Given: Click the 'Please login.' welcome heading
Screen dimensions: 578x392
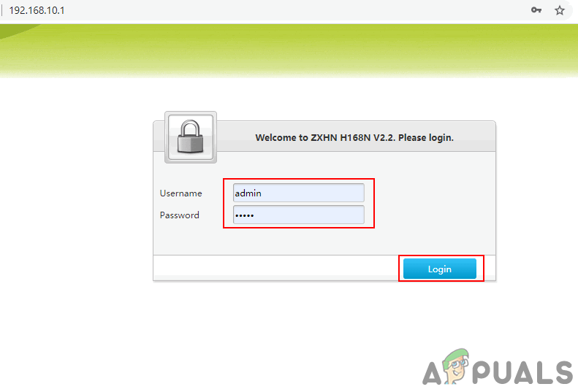Looking at the screenshot, I should click(426, 138).
